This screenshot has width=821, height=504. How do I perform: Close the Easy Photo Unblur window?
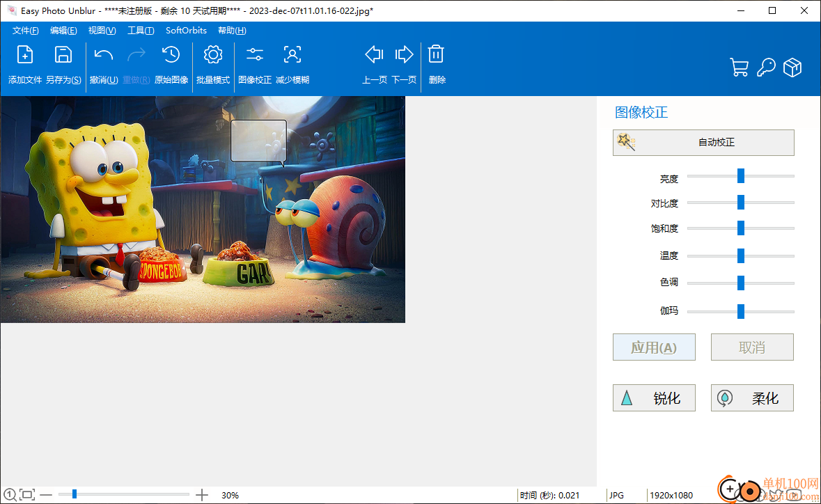[804, 10]
